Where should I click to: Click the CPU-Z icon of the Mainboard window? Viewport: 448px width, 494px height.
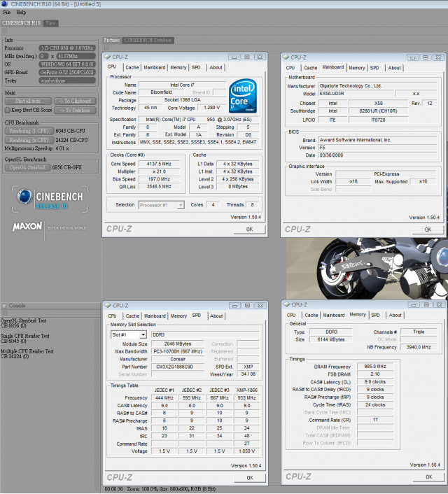tap(286, 57)
